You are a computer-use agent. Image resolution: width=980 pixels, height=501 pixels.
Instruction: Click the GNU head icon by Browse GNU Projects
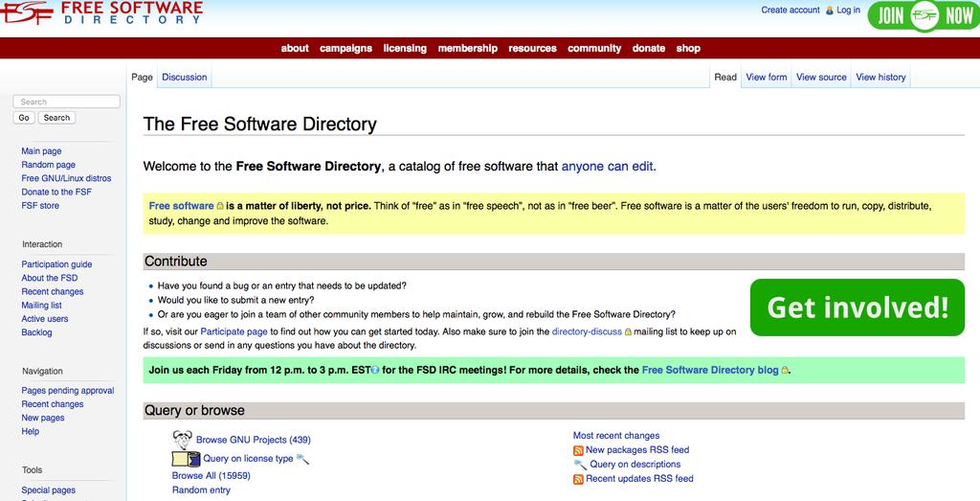tap(183, 440)
